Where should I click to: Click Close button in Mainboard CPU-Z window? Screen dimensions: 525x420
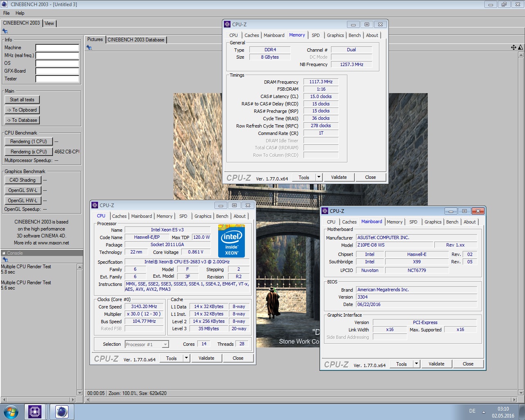click(468, 364)
